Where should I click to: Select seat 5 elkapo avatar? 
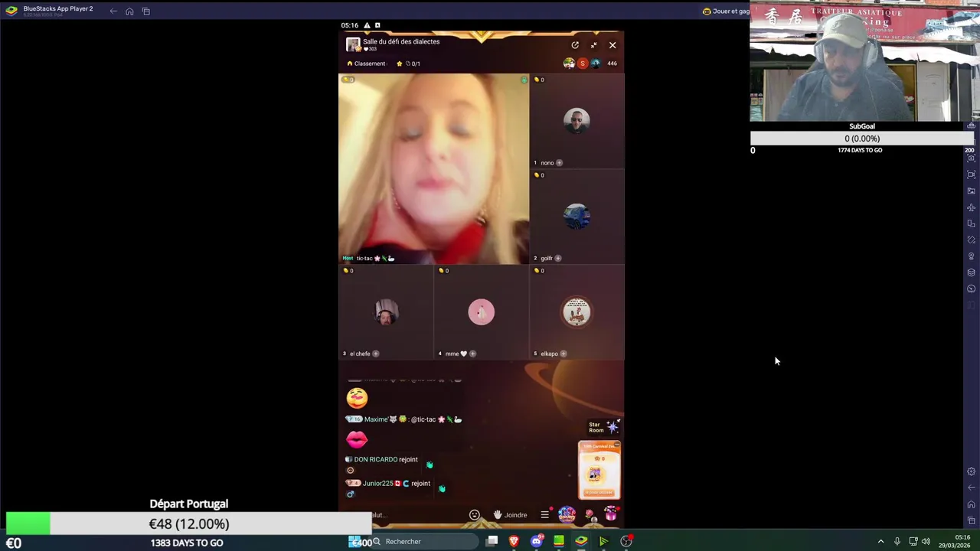tap(577, 311)
